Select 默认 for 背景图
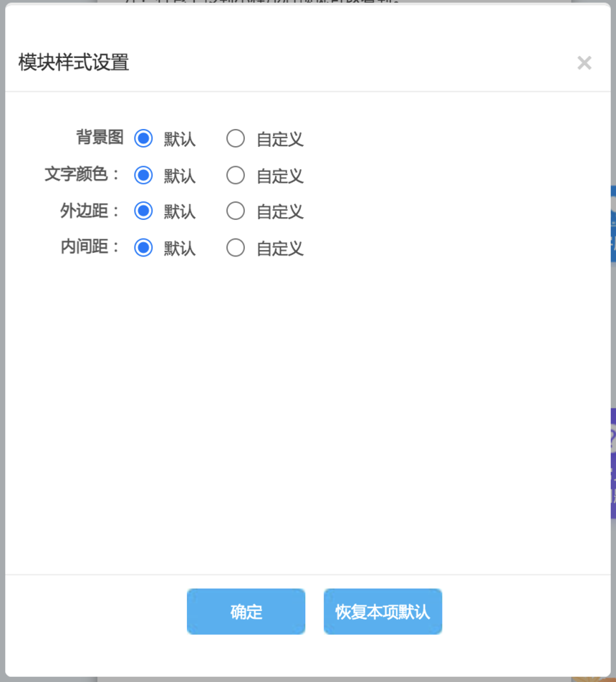 (143, 139)
